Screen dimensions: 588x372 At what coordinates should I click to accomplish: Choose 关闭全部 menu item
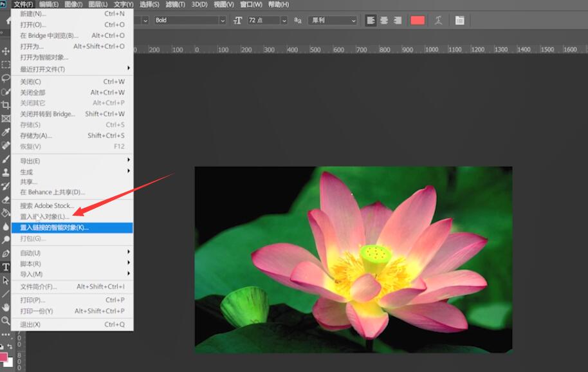point(72,92)
